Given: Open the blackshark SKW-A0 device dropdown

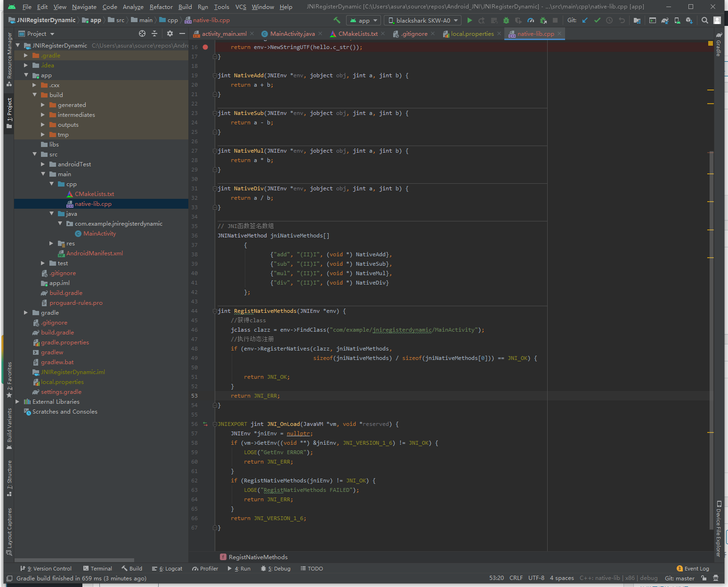Looking at the screenshot, I should coord(422,20).
